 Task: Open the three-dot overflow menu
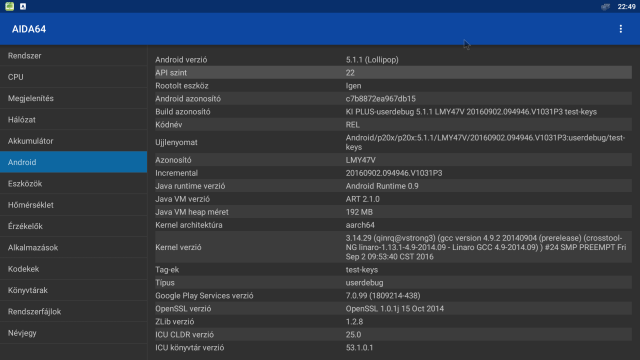pos(620,29)
